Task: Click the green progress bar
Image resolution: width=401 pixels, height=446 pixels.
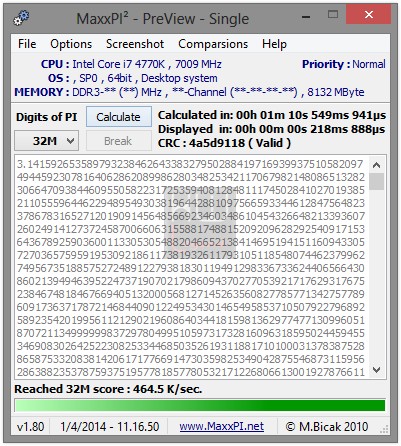Action: (200, 405)
